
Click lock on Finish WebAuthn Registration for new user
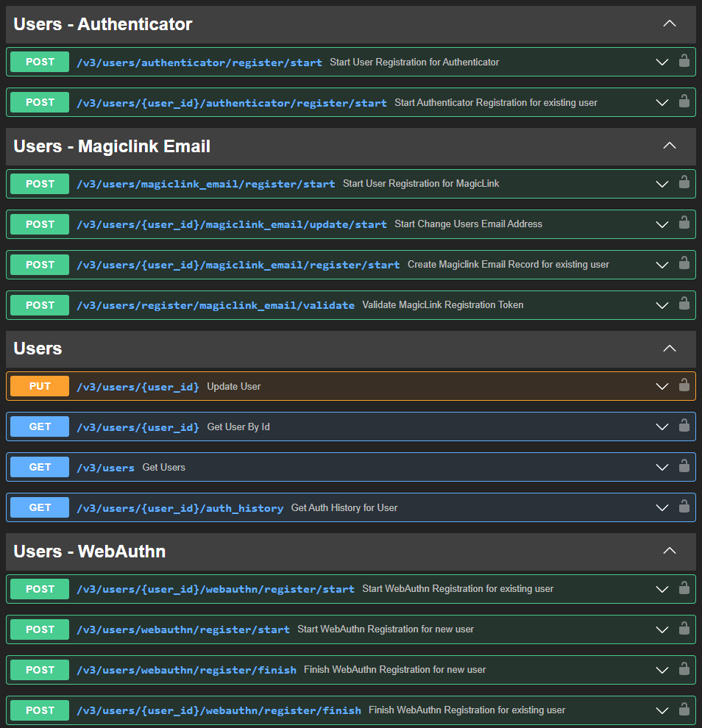coord(684,668)
